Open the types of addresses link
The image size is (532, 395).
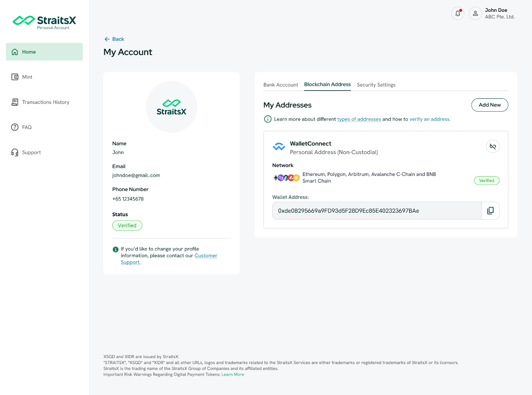coord(359,119)
